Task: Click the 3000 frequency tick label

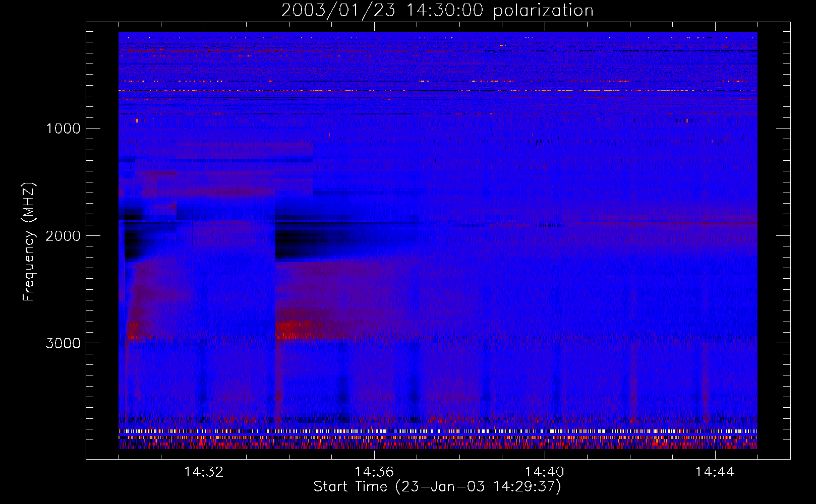Action: click(x=63, y=343)
